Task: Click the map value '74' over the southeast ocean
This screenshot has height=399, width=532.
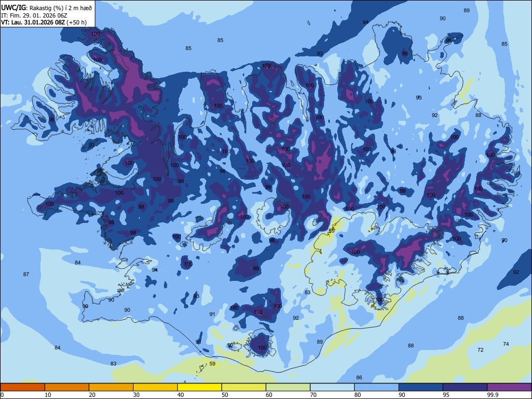Action: pyautogui.click(x=506, y=344)
